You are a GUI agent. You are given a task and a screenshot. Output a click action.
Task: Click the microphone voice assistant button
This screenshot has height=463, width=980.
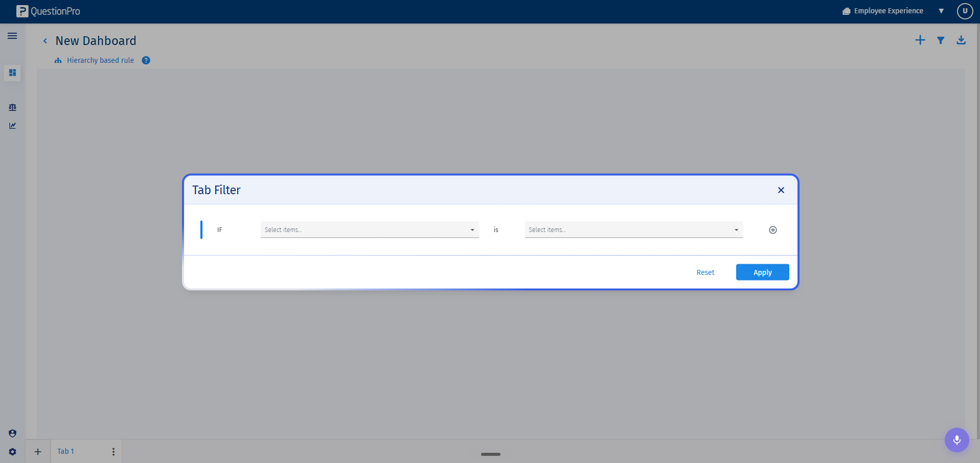[x=956, y=440]
